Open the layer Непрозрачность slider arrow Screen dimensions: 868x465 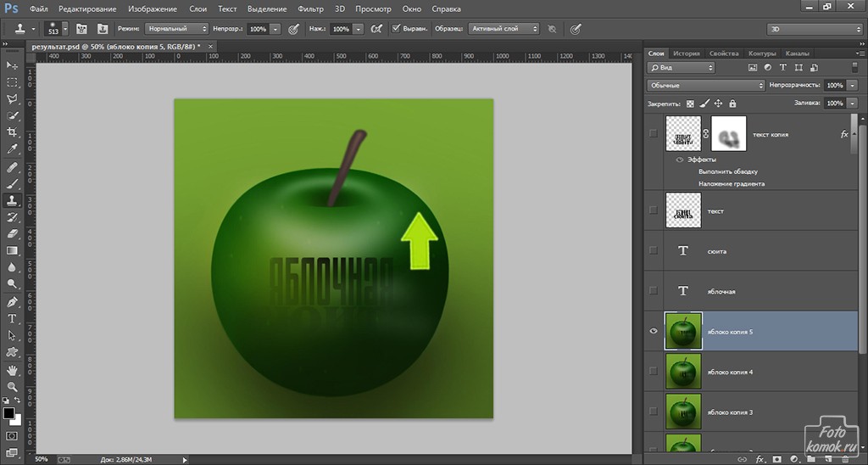[853, 86]
